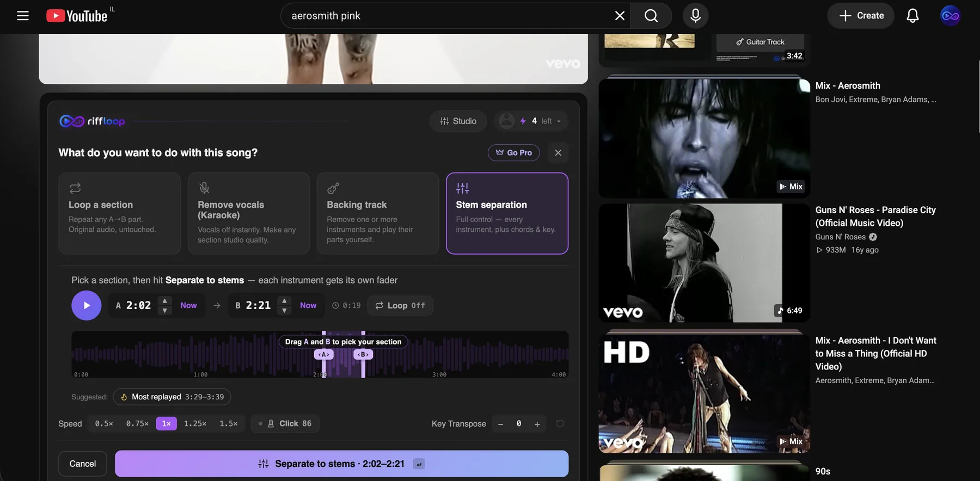980x481 pixels.
Task: Raise key transpose with plus button
Action: [537, 424]
